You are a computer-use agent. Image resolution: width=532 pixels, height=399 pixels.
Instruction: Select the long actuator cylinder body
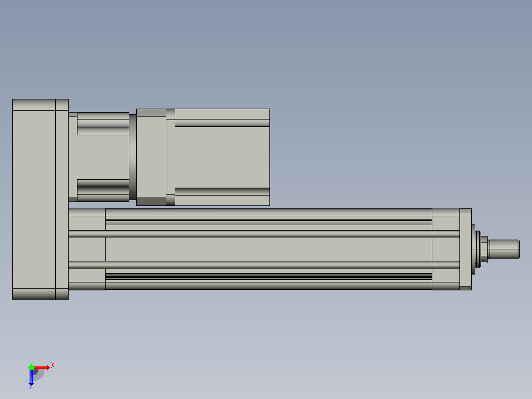coord(268,249)
